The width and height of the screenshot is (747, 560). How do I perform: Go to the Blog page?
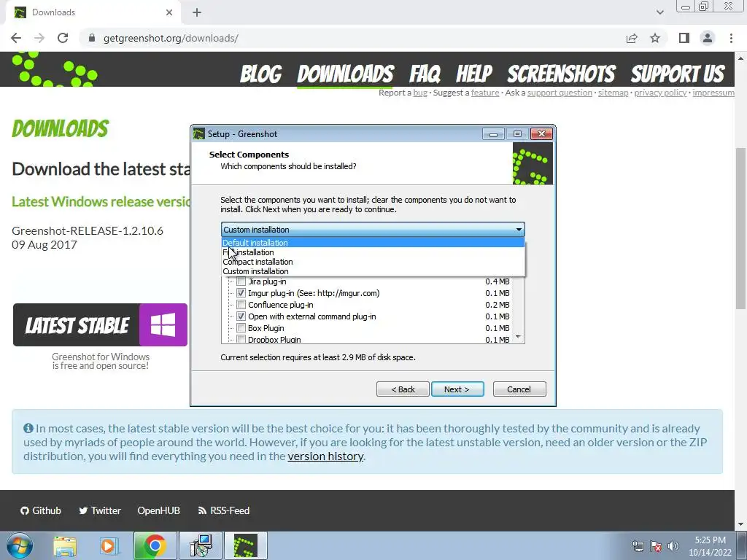pos(260,74)
